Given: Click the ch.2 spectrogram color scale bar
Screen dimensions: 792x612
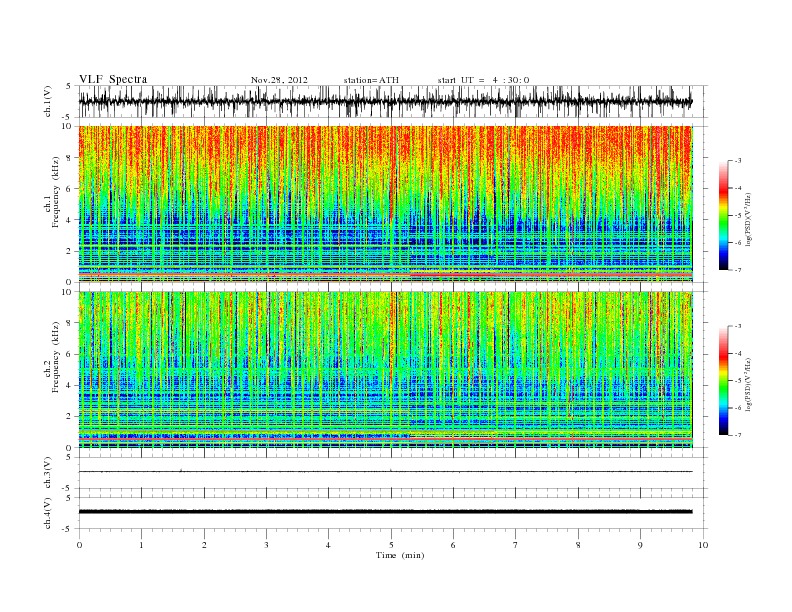Looking at the screenshot, I should (x=723, y=380).
